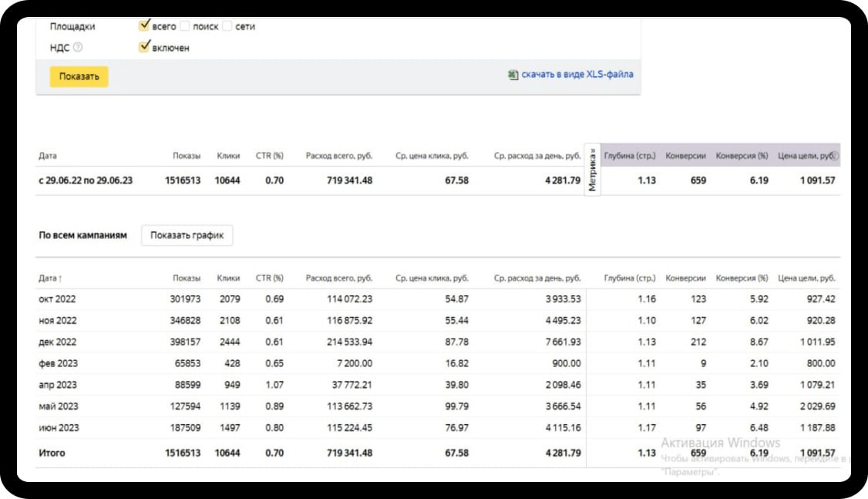Sort table by Клики column header
This screenshot has height=499, width=868.
(228, 278)
